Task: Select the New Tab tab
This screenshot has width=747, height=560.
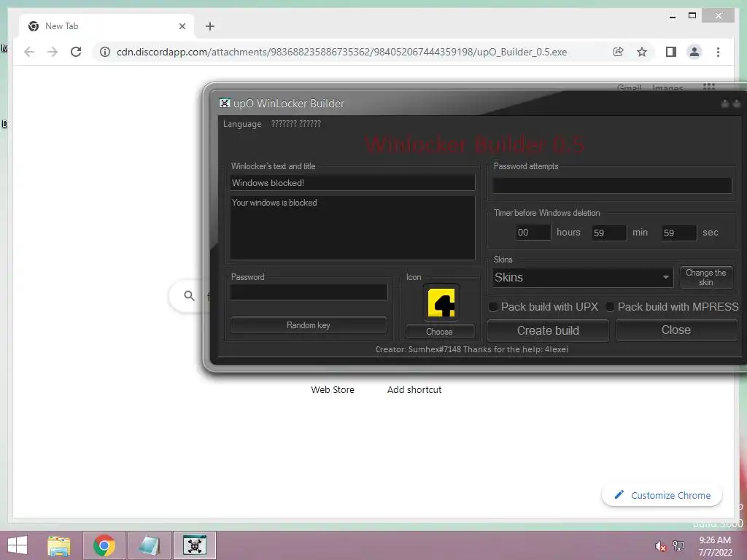Action: point(107,26)
